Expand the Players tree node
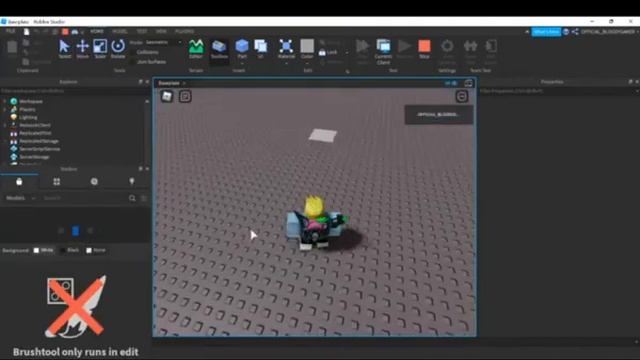This screenshot has width=640, height=360. point(5,109)
